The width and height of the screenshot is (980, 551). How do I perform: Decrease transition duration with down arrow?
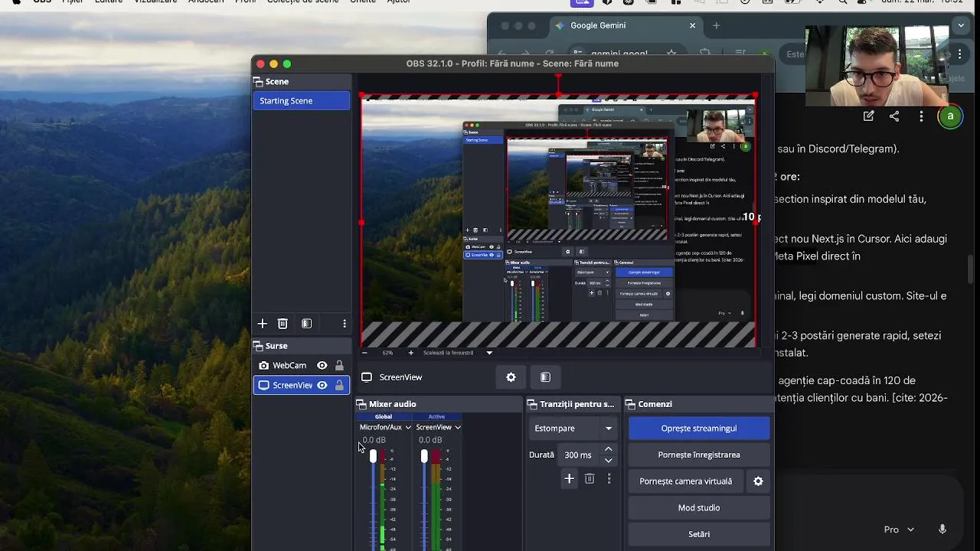click(609, 460)
